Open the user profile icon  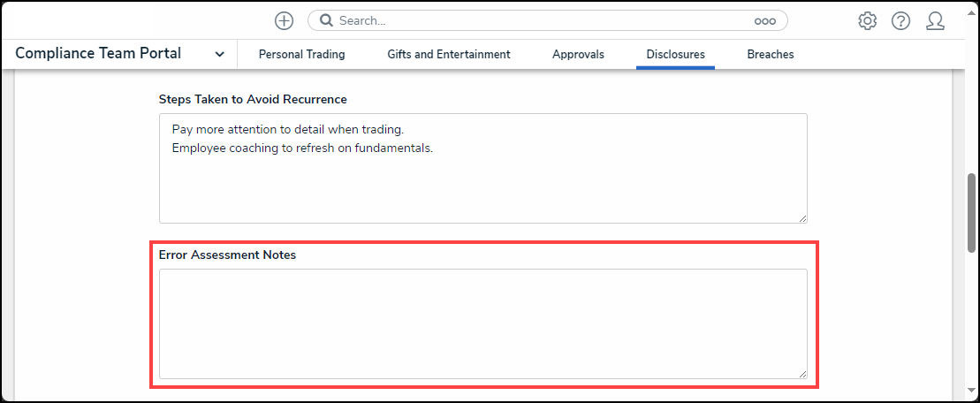pos(935,20)
